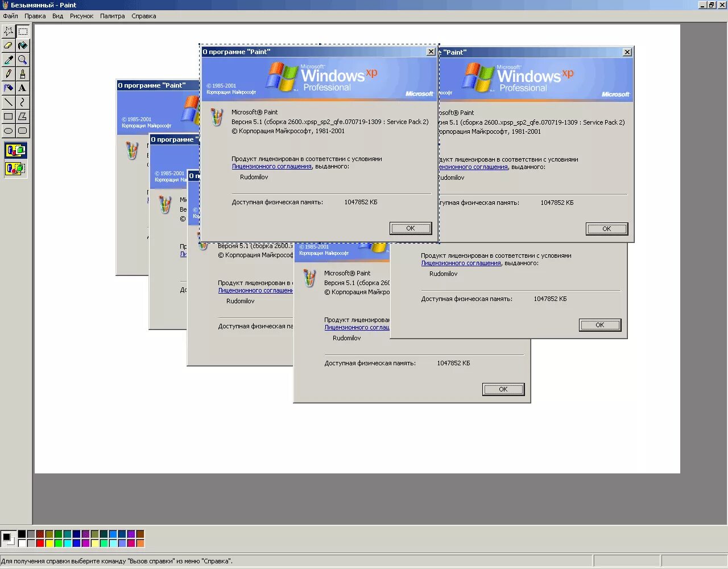The width and height of the screenshot is (728, 569).
Task: Select the Curve tool
Action: click(x=23, y=102)
